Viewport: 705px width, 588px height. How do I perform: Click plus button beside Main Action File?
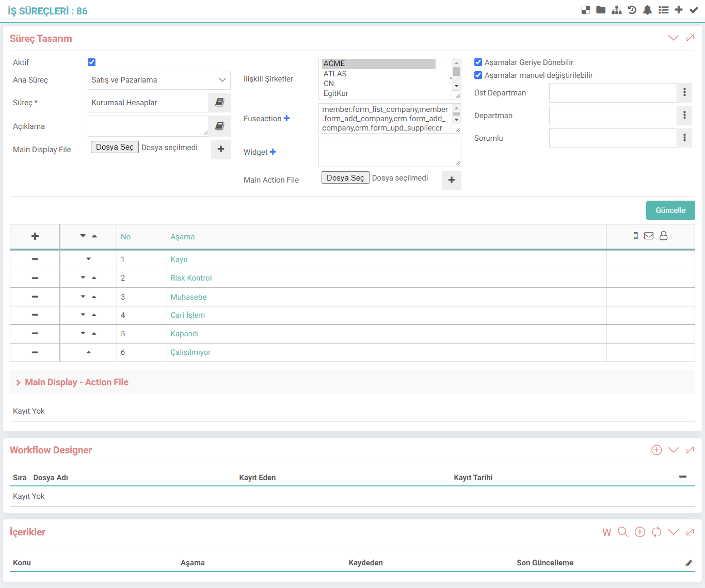tap(452, 180)
